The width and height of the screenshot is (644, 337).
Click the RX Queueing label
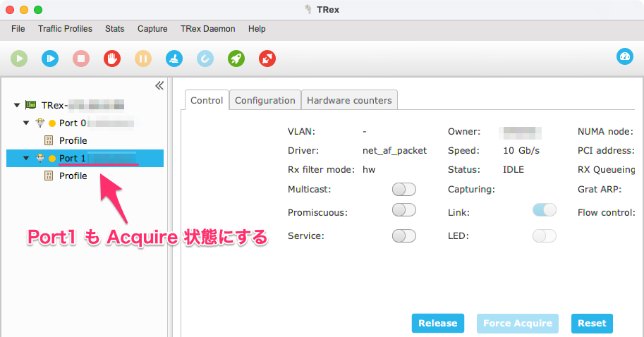pos(606,169)
